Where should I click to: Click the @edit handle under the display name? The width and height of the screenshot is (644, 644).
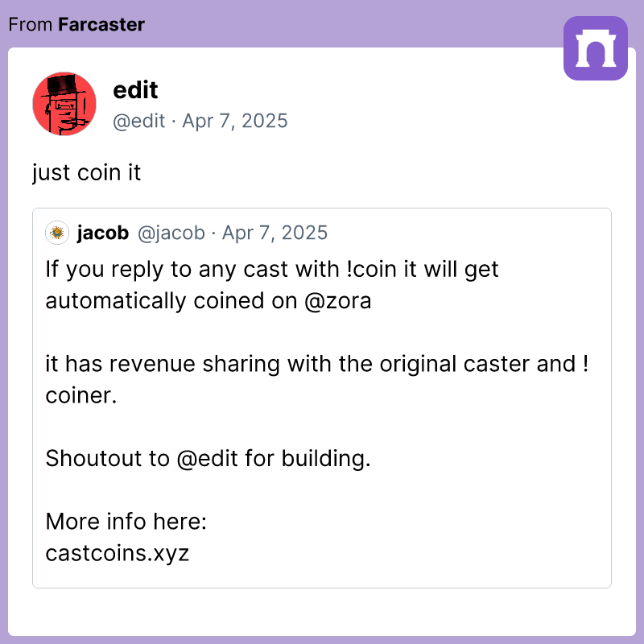coord(138,122)
